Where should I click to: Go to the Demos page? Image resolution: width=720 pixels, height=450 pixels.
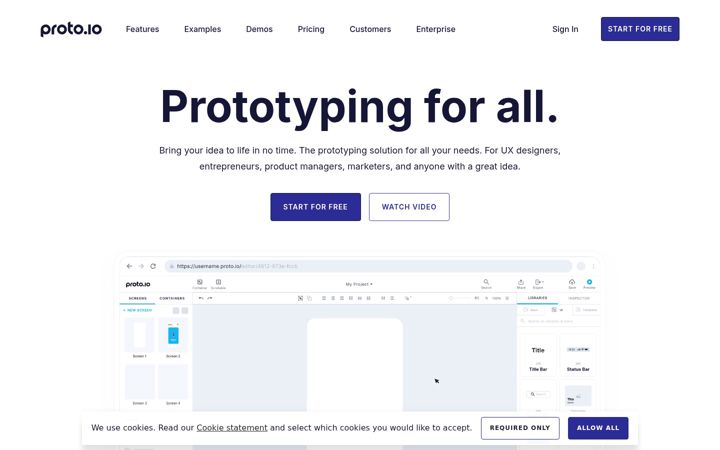coord(259,29)
